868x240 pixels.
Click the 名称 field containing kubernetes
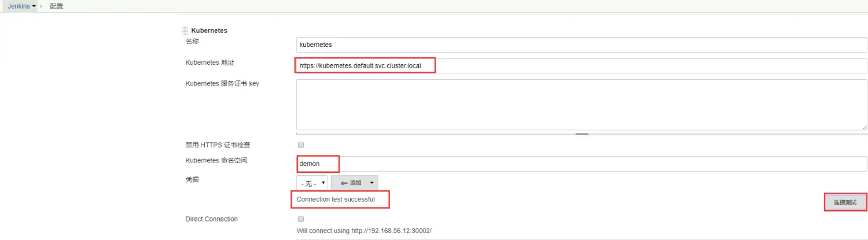[x=581, y=44]
